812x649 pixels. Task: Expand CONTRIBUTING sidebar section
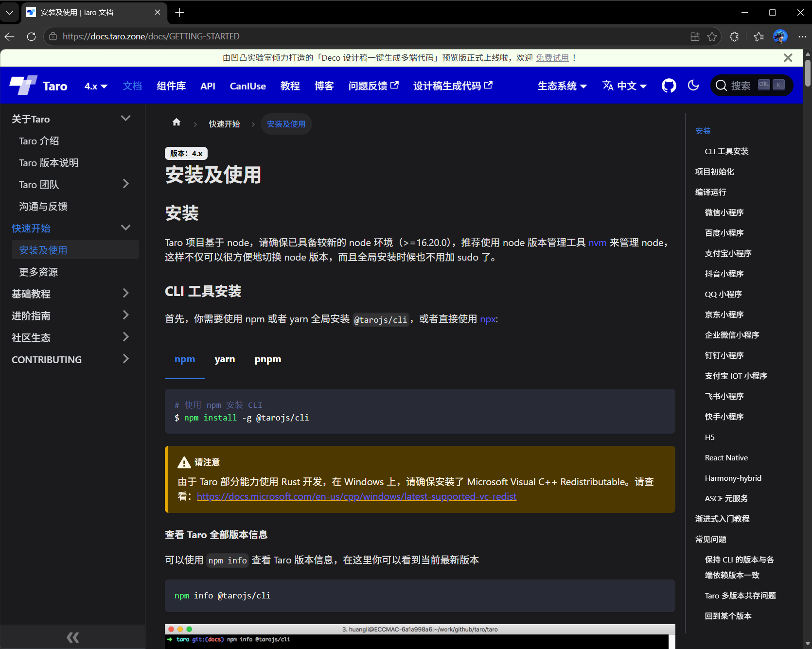(x=125, y=359)
